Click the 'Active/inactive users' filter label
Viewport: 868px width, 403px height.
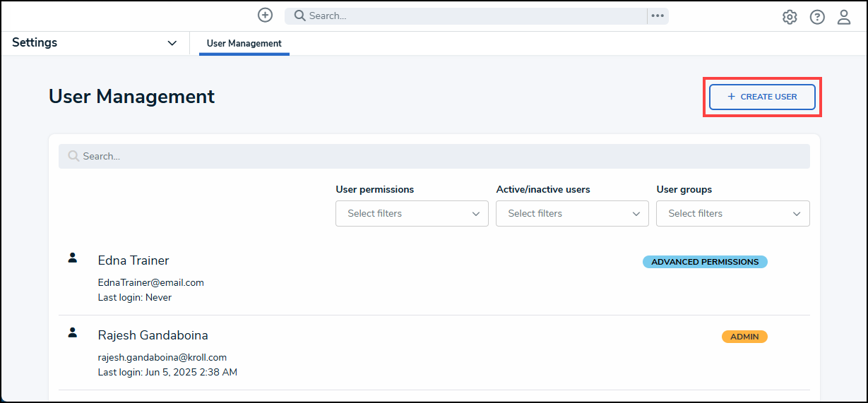(543, 189)
